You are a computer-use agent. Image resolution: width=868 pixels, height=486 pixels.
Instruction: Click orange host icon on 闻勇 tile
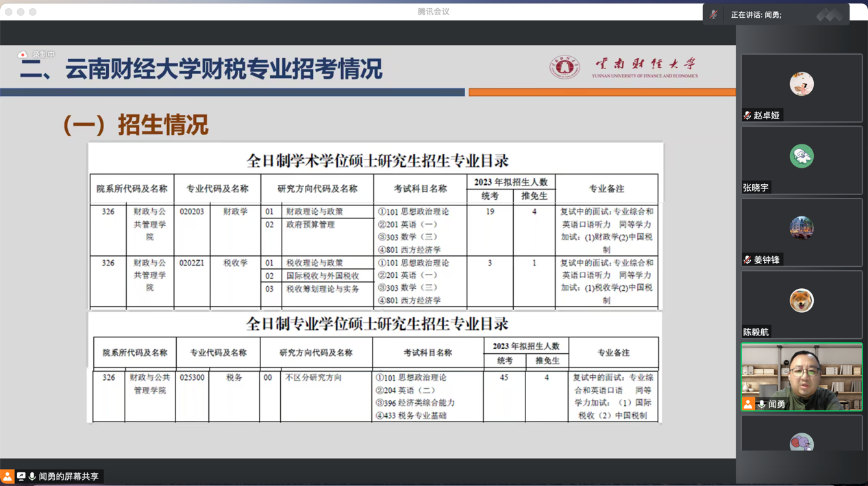point(748,405)
